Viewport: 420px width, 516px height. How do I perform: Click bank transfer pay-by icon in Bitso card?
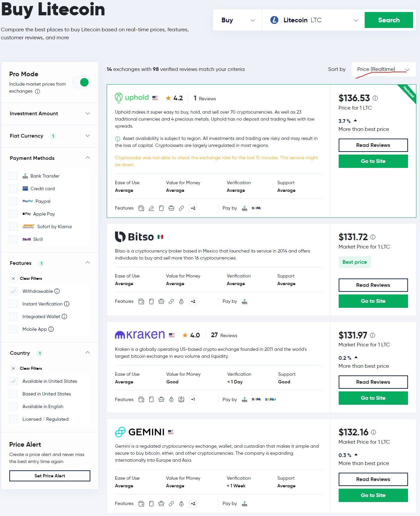pyautogui.click(x=245, y=301)
